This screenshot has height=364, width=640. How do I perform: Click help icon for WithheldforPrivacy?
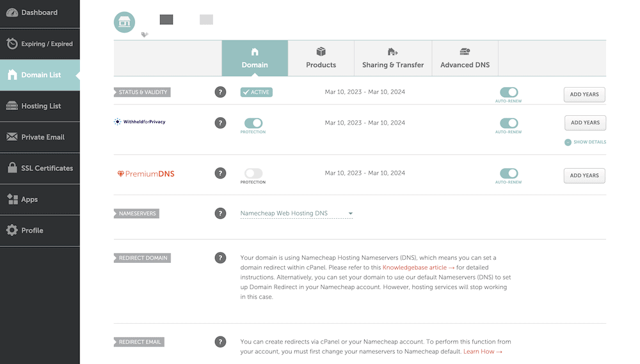[x=220, y=123]
